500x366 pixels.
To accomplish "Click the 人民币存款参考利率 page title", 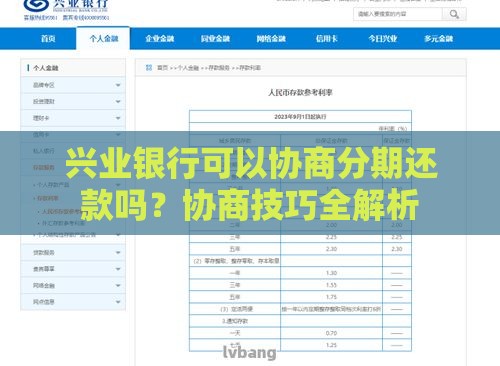I will coord(300,93).
